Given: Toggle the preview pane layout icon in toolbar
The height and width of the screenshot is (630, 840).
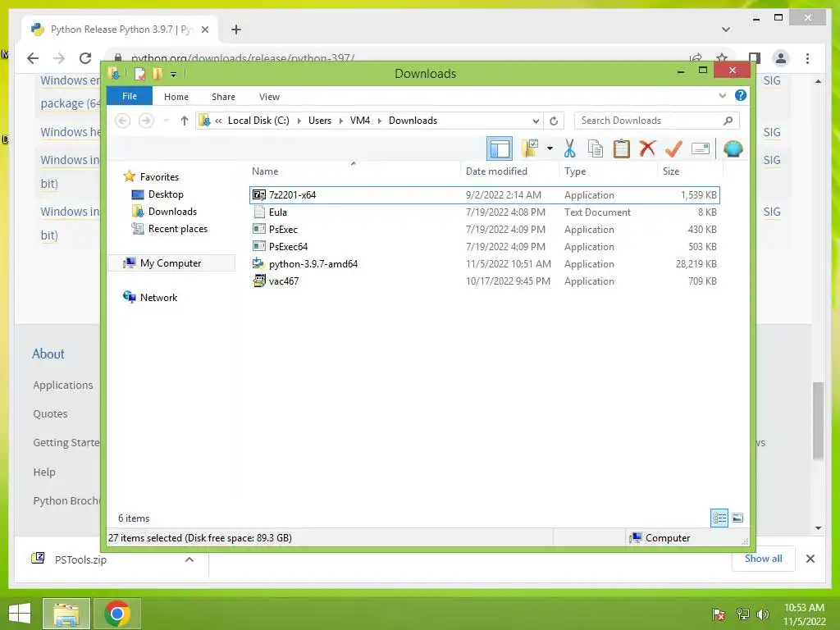Looking at the screenshot, I should pyautogui.click(x=500, y=148).
